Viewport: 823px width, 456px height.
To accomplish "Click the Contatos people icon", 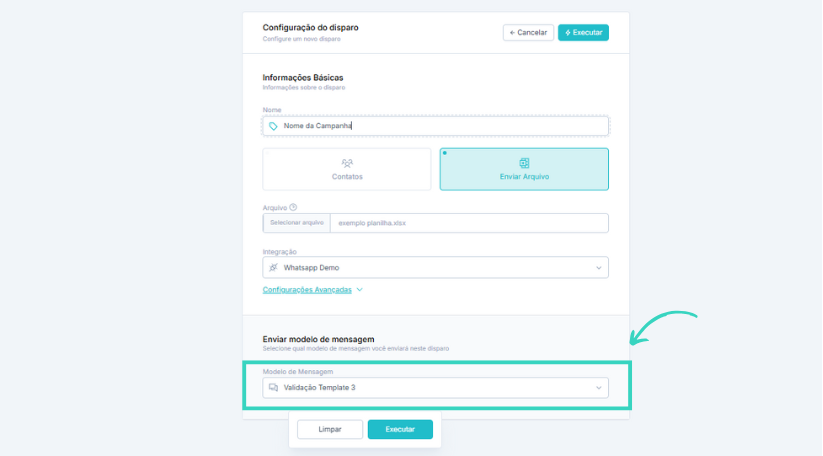I will point(347,163).
